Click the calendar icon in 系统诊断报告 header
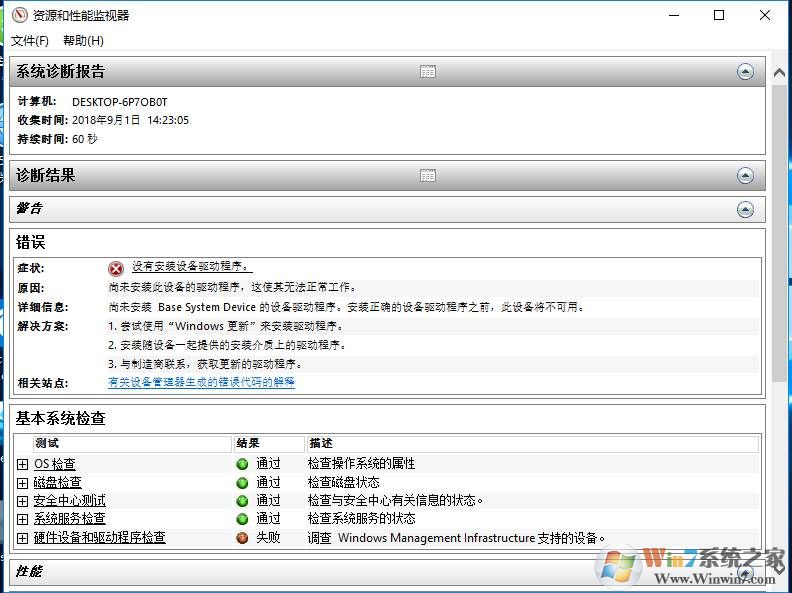792x593 pixels. 428,72
